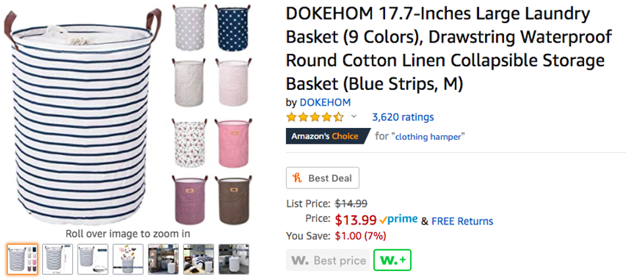
Task: Click the "clothing hamper" category link
Action: 429,137
